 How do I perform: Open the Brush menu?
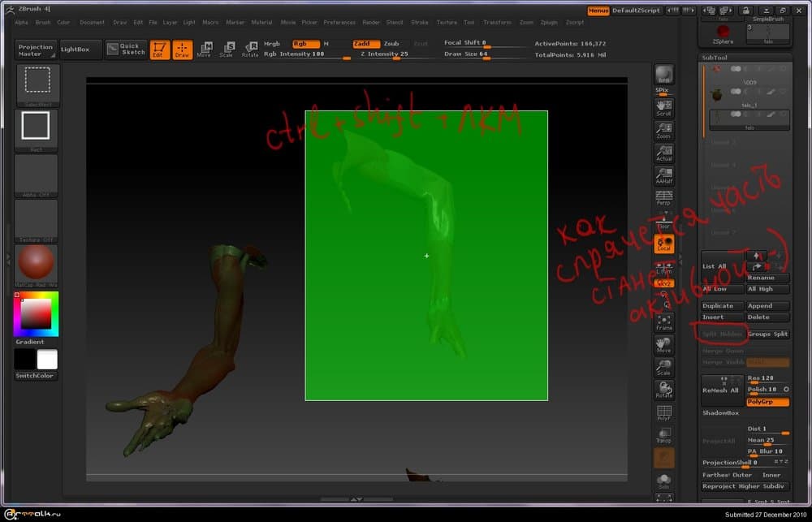click(x=43, y=23)
